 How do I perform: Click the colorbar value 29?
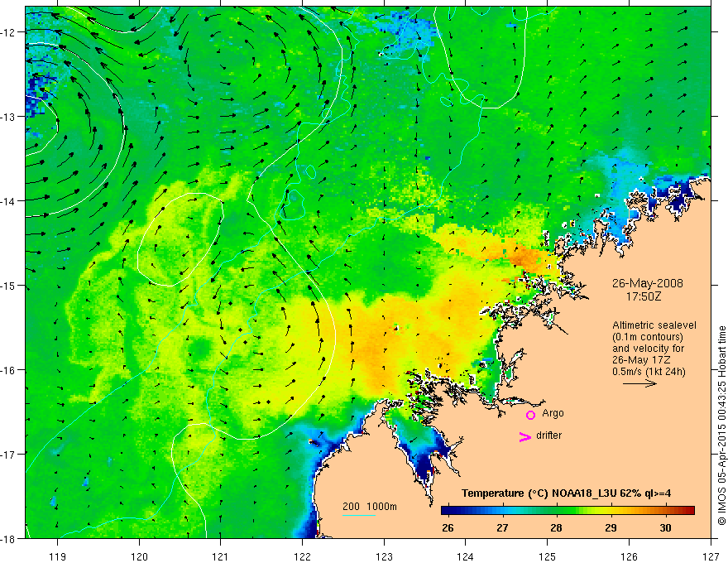pos(611,527)
